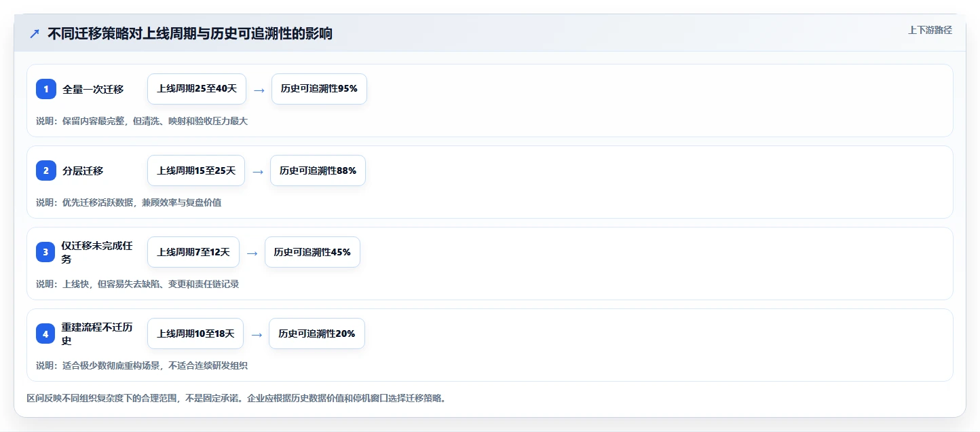Click the 上线周期7至12天 box

tap(193, 252)
